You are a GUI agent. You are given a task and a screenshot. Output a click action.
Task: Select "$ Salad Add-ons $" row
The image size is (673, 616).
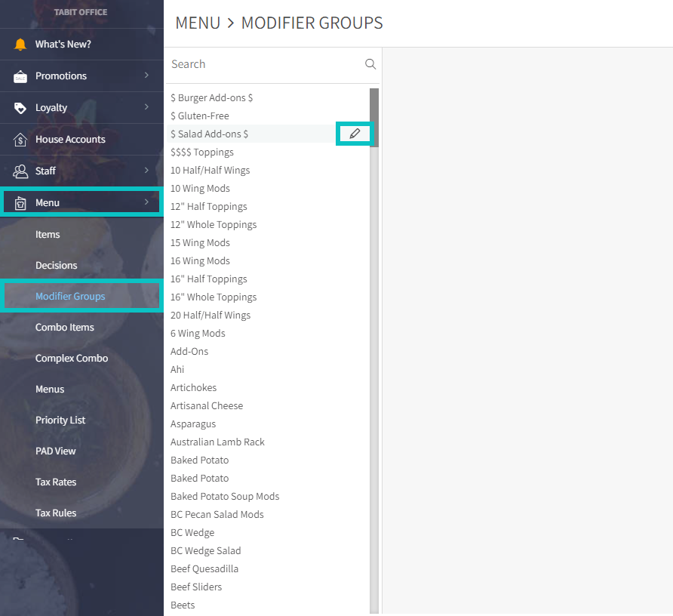(269, 134)
